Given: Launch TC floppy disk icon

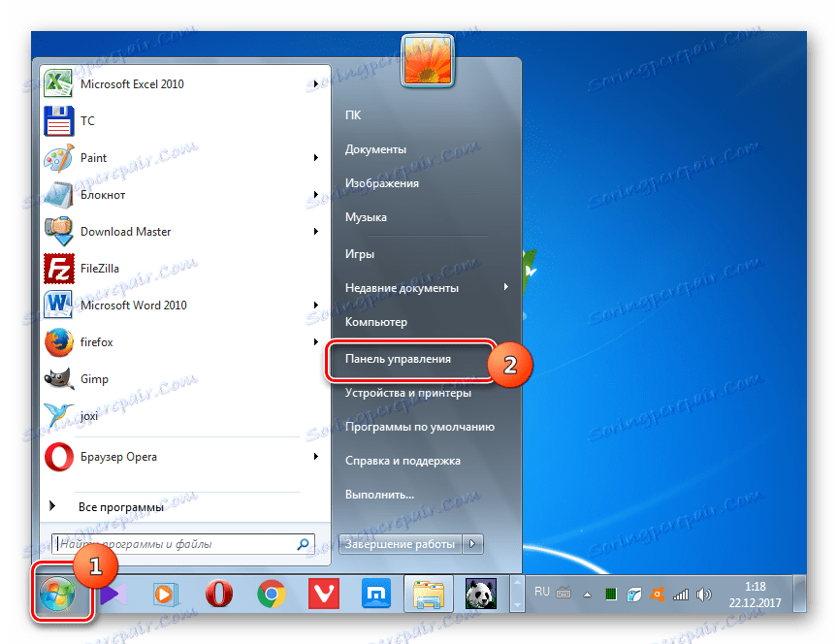Looking at the screenshot, I should [x=58, y=121].
